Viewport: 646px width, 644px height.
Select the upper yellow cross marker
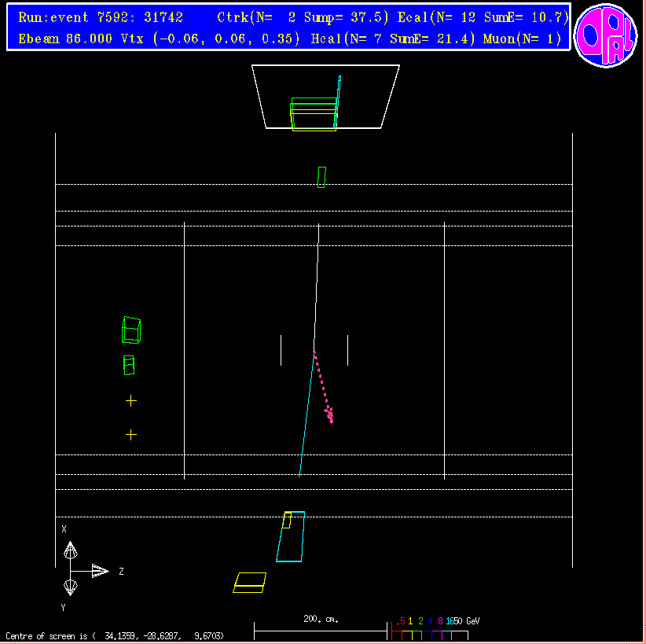131,400
